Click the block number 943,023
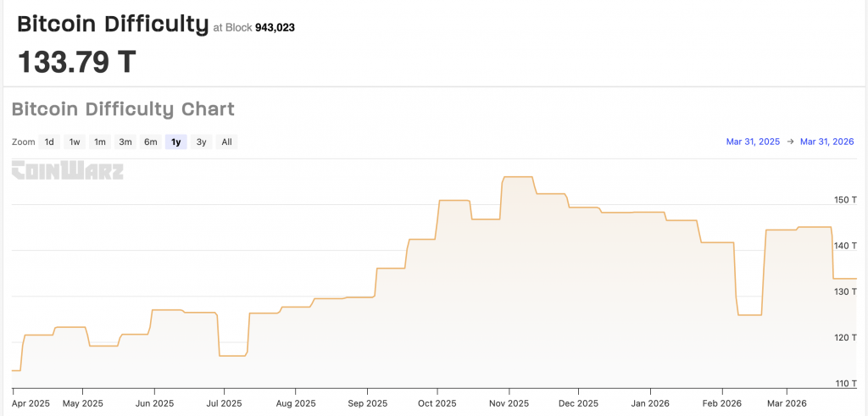 pos(275,28)
